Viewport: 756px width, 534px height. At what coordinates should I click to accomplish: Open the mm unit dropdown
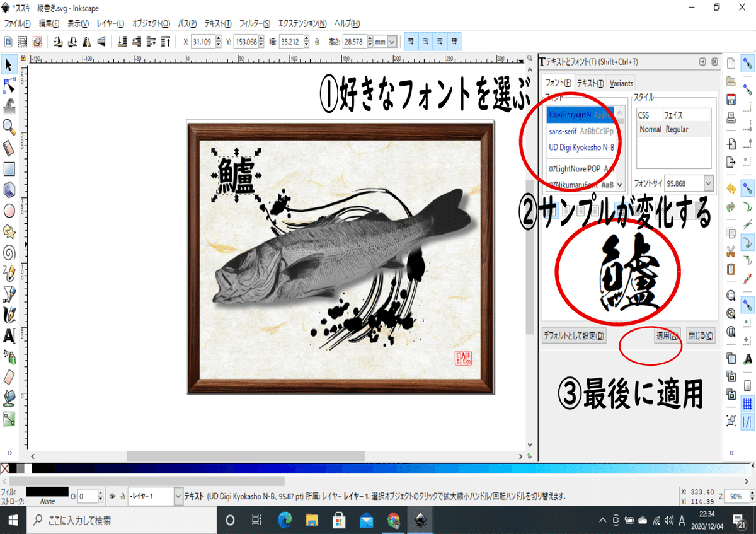tap(390, 41)
